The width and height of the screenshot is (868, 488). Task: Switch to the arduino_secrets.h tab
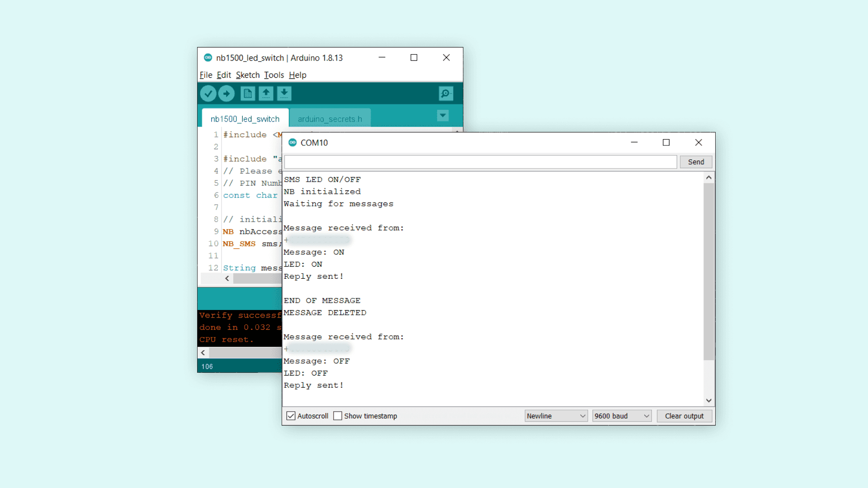(330, 119)
